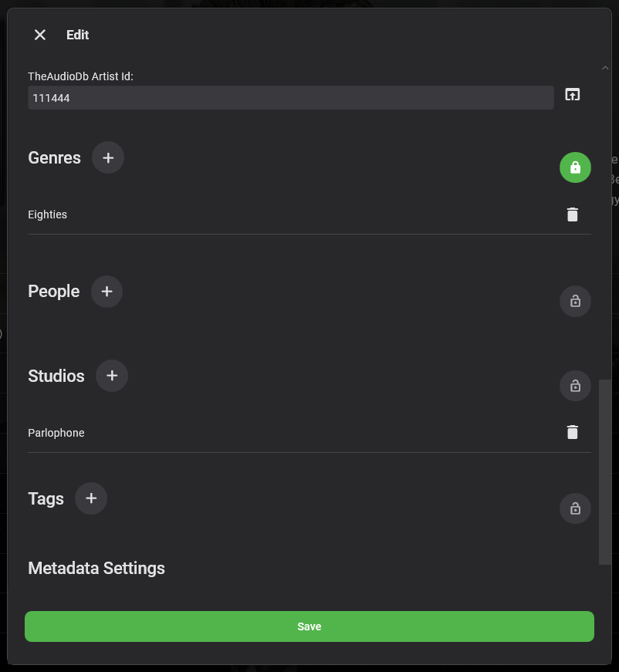Open the TheAudioDb external link icon

click(572, 95)
